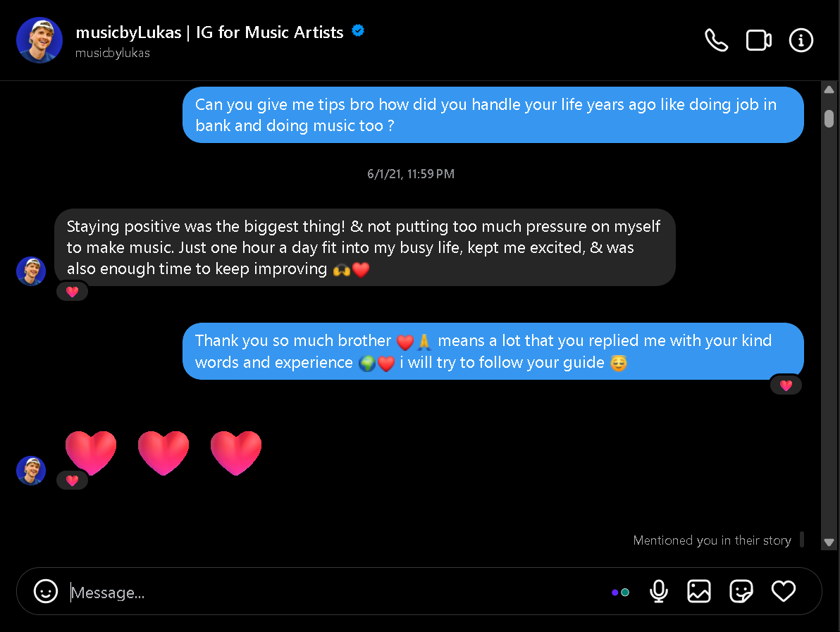840x632 pixels.
Task: Open conversation info panel
Action: (x=801, y=41)
